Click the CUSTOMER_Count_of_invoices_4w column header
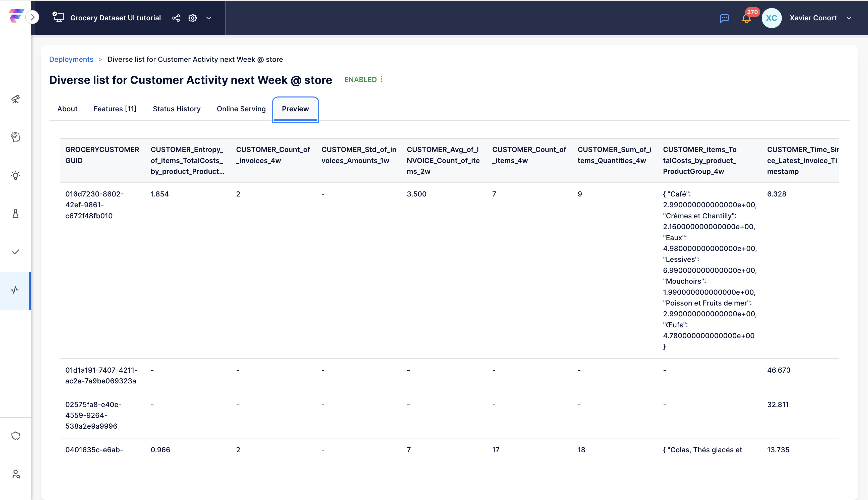 pyautogui.click(x=273, y=155)
